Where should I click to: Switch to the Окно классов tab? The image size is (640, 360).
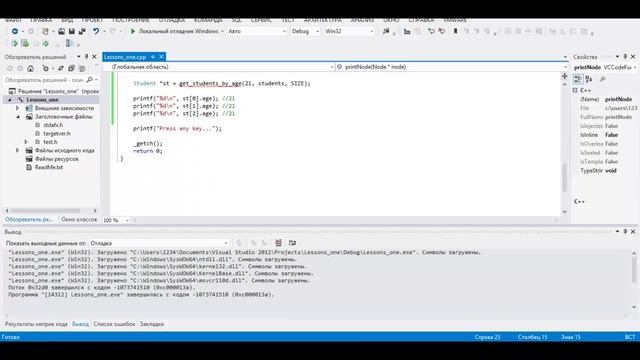coord(79,220)
